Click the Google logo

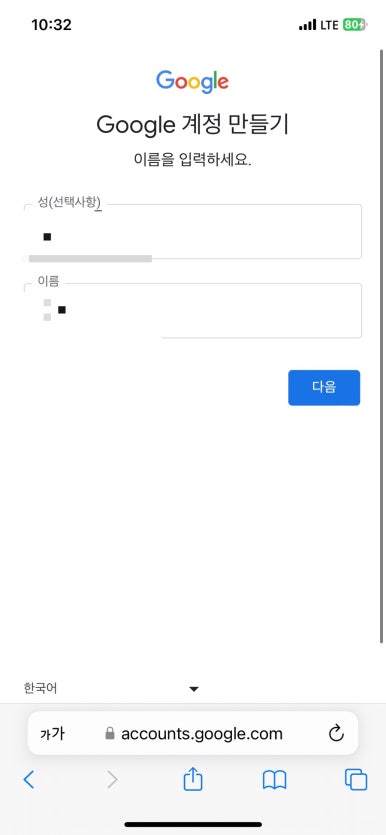pos(192,81)
